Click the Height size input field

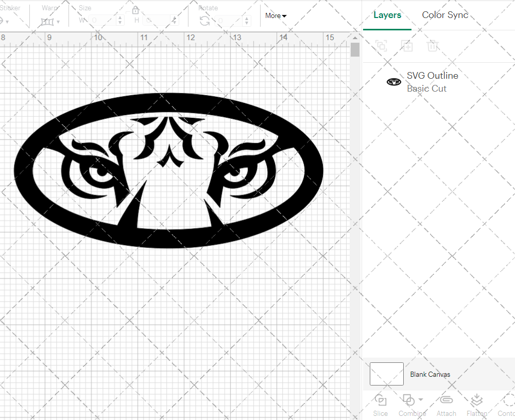157,21
